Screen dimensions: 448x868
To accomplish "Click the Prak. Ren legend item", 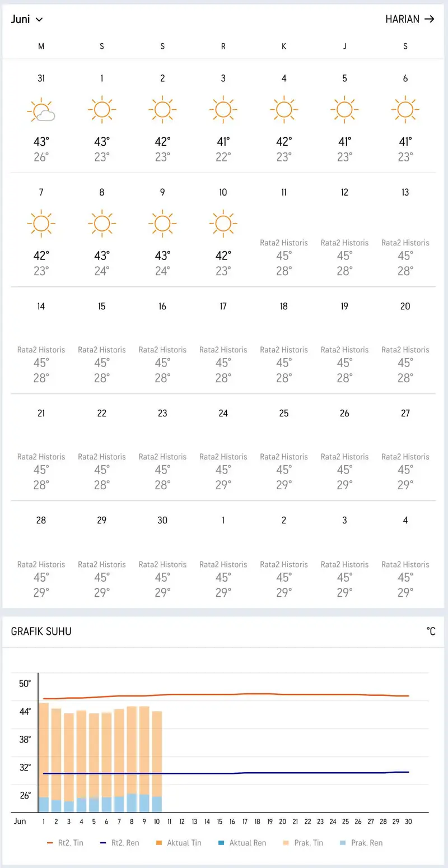I will pos(362,843).
